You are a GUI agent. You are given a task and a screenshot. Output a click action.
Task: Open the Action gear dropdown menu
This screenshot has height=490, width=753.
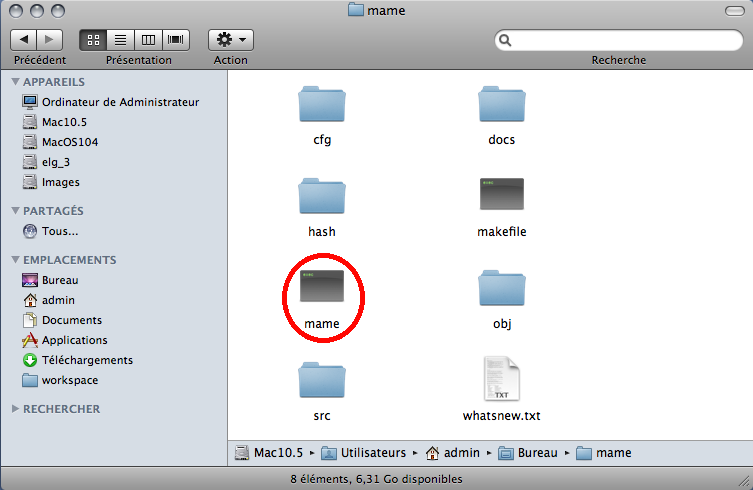coord(231,40)
